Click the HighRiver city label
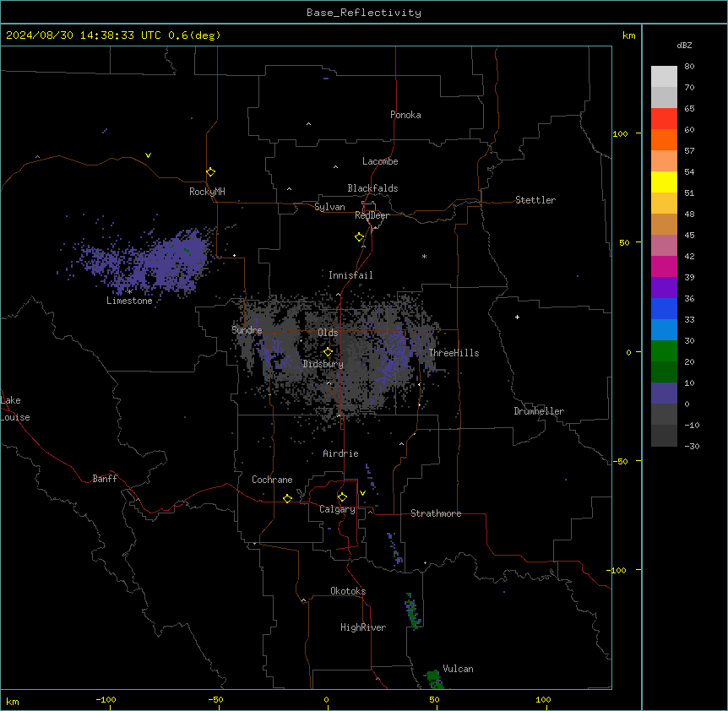The width and height of the screenshot is (728, 711). [363, 627]
